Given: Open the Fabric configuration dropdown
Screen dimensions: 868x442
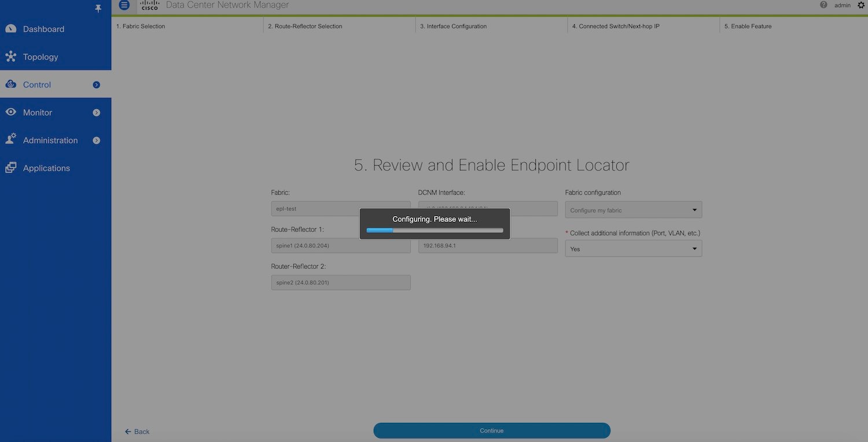Looking at the screenshot, I should click(633, 210).
